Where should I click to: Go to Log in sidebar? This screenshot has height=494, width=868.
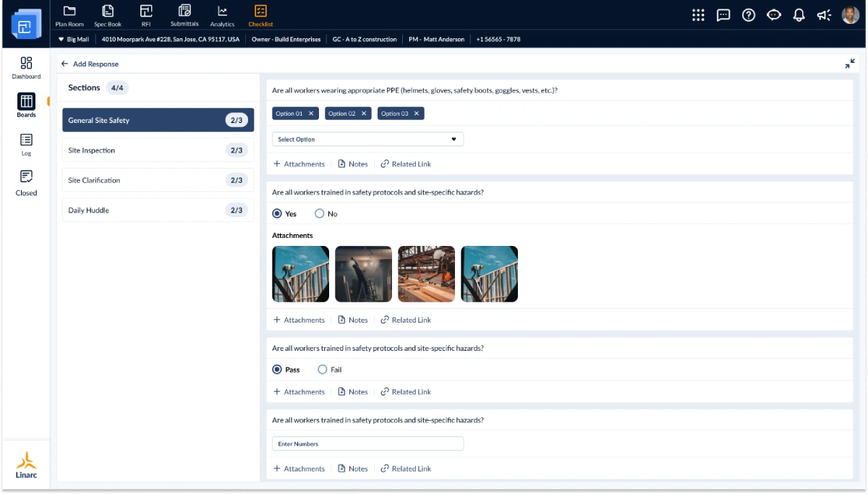[x=26, y=145]
